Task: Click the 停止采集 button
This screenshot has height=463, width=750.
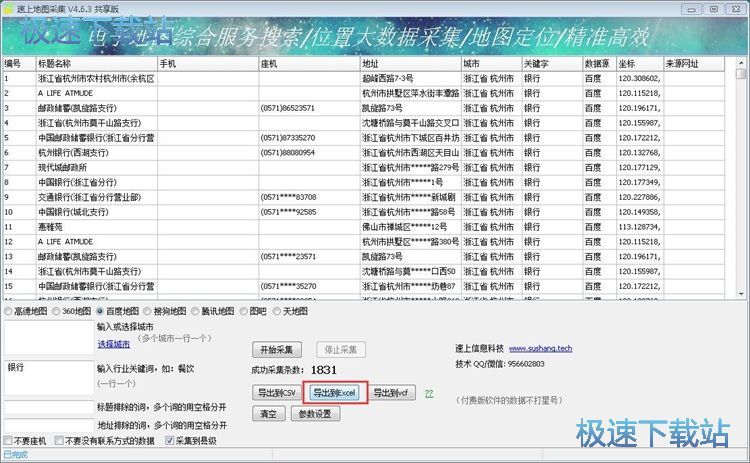Action: click(341, 350)
